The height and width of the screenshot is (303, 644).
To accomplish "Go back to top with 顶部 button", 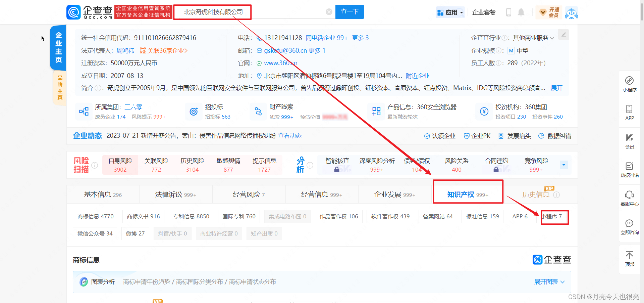I will coord(630,259).
